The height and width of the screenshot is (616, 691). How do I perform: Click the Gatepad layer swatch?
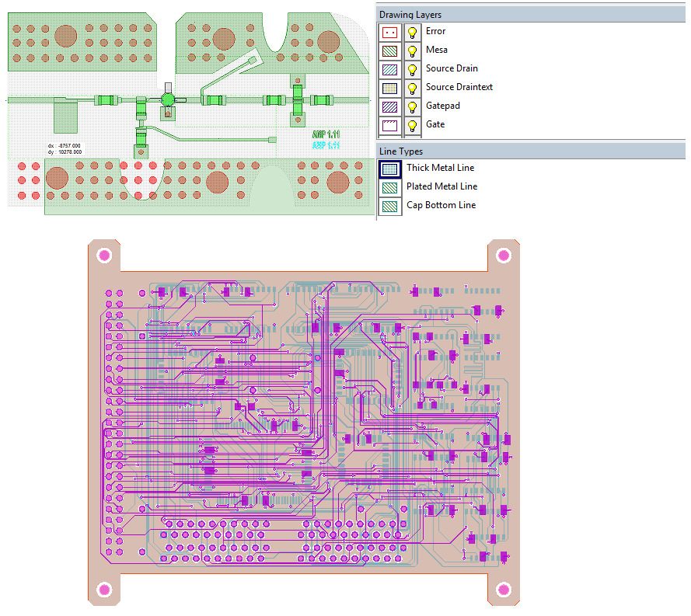pyautogui.click(x=389, y=107)
